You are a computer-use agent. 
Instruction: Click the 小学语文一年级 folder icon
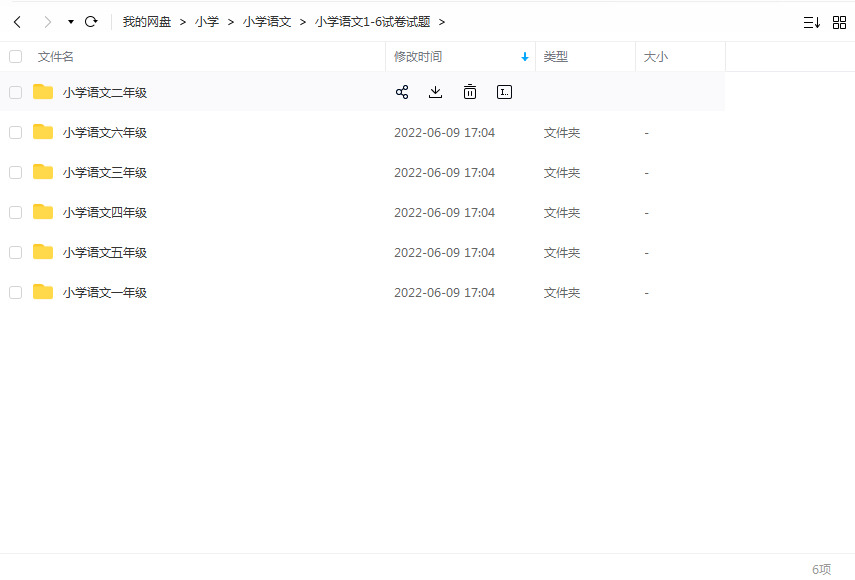tap(43, 292)
